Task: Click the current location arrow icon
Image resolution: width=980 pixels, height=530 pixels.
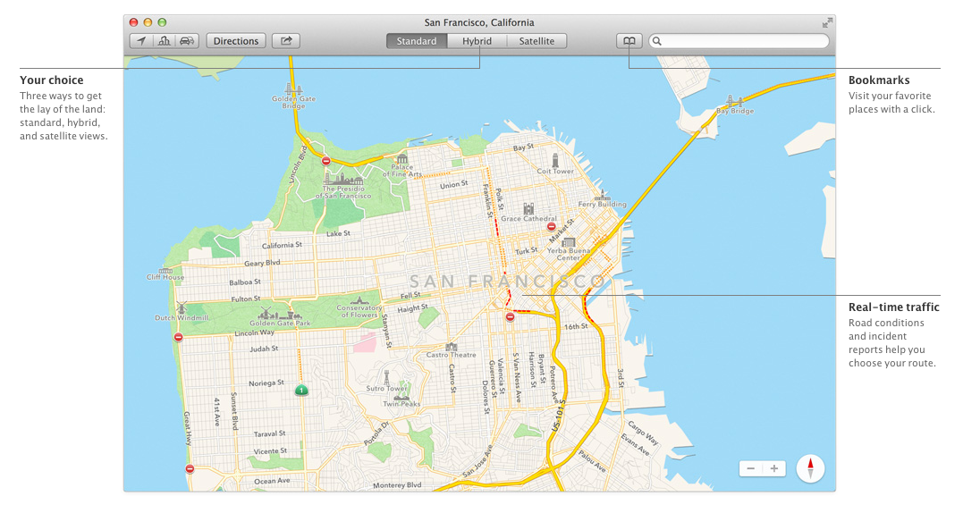Action: (142, 41)
